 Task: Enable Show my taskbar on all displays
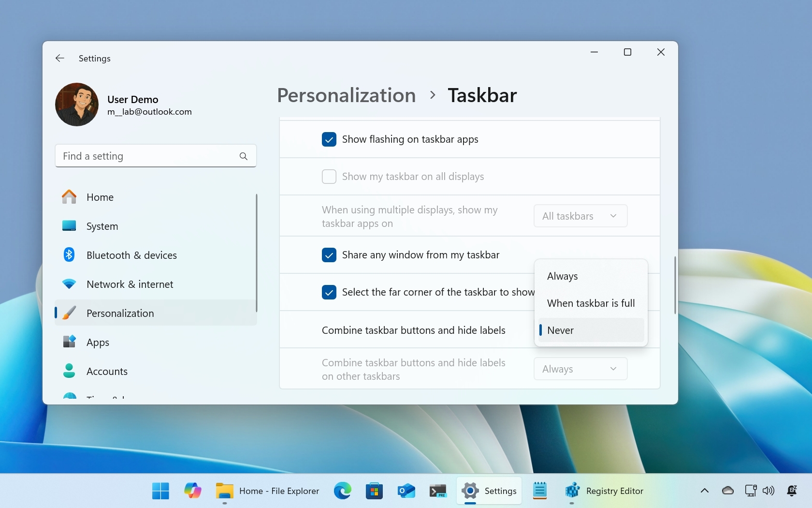pyautogui.click(x=329, y=177)
